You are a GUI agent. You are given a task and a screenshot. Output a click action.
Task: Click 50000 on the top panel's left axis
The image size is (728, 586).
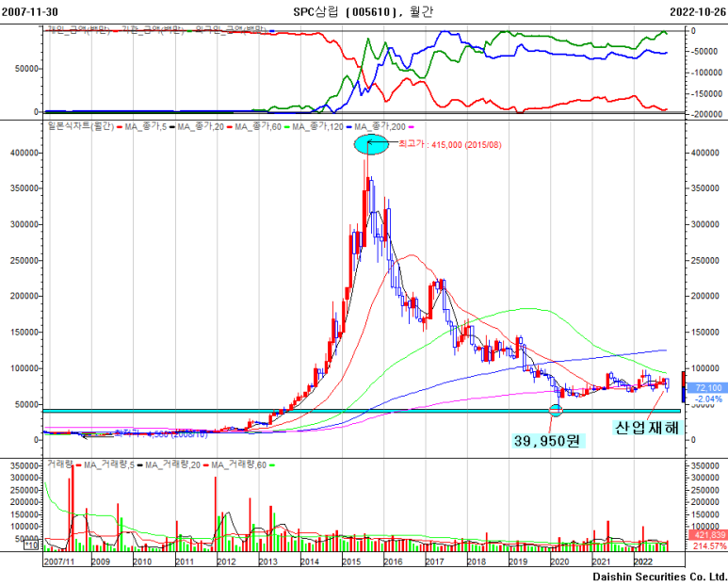coord(26,69)
